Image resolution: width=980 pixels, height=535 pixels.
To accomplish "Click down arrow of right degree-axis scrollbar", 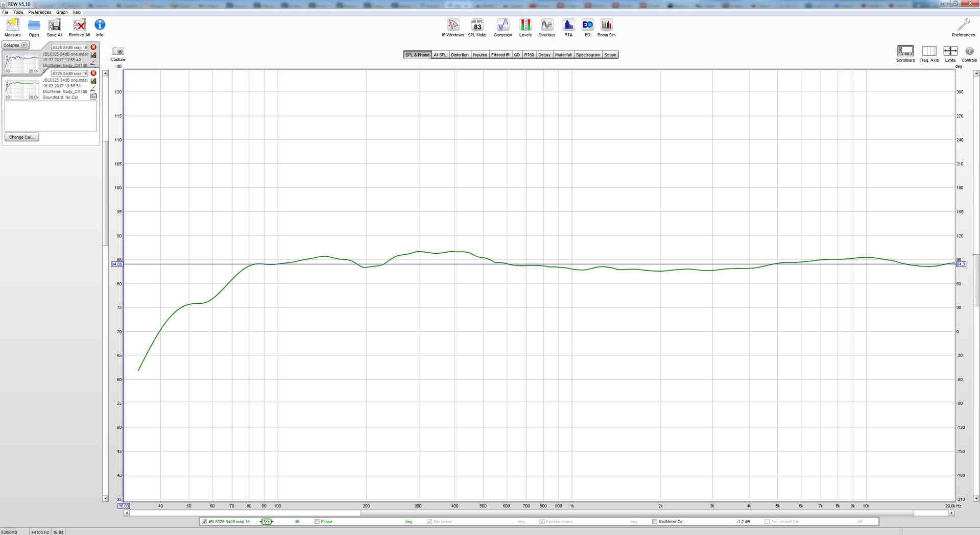I will (x=976, y=498).
